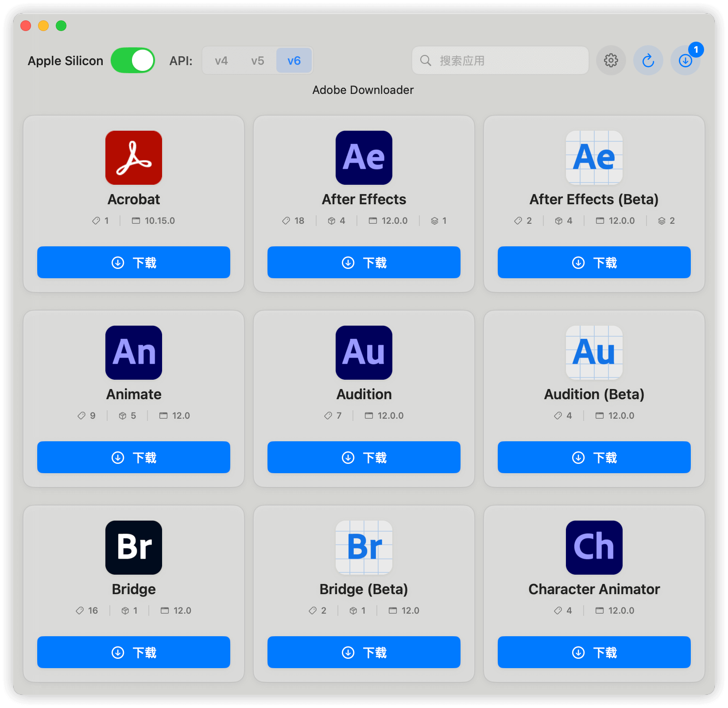Toggle the Apple Silicon switch off
Viewport: 728px width, 708px height.
(x=133, y=60)
